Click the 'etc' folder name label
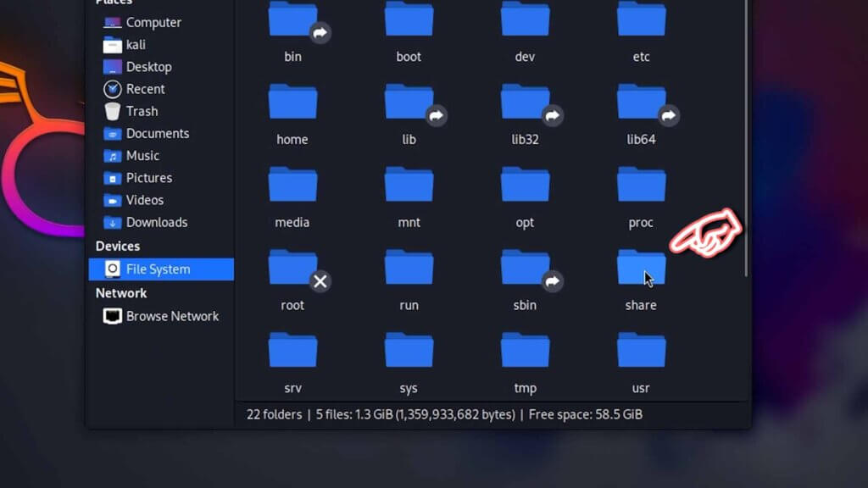The width and height of the screenshot is (868, 488). (641, 57)
